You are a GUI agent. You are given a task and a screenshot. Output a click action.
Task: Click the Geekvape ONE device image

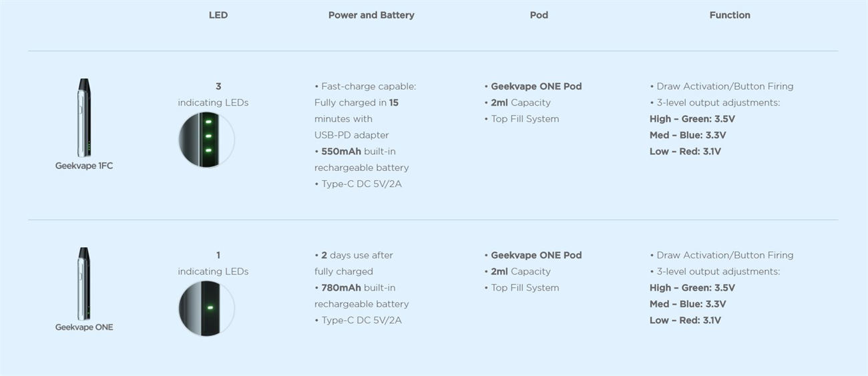(x=84, y=283)
